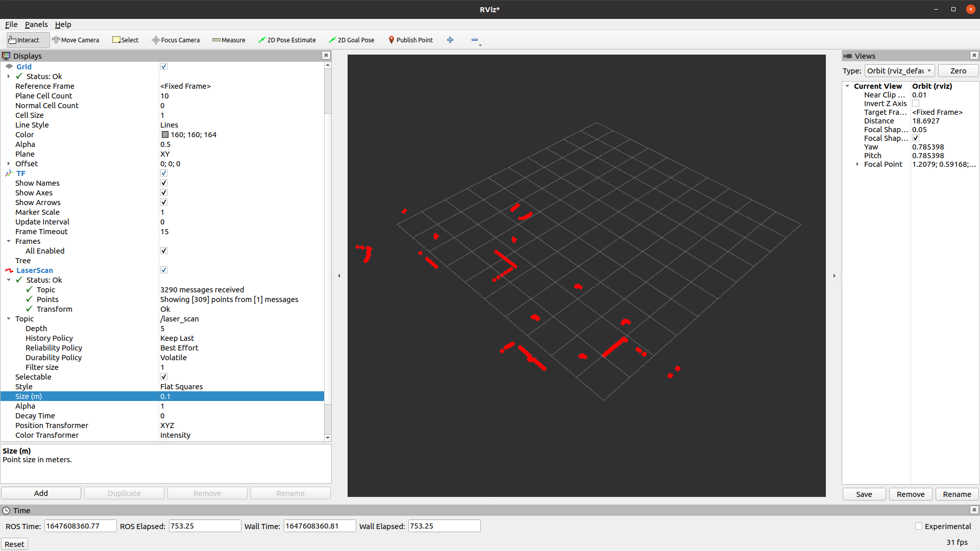This screenshot has height=551, width=980.
Task: Collapse the Frames tree node
Action: click(9, 241)
